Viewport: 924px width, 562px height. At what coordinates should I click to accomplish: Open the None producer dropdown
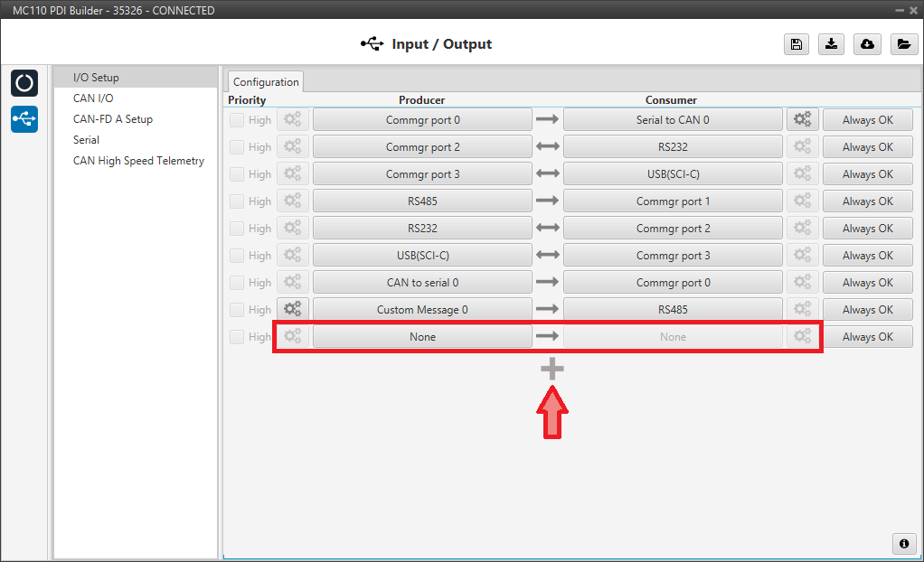[422, 337]
